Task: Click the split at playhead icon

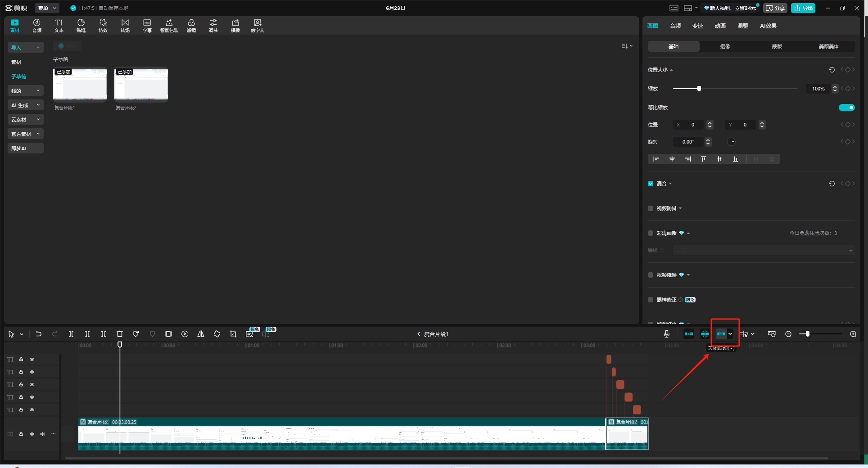Action: 71,334
